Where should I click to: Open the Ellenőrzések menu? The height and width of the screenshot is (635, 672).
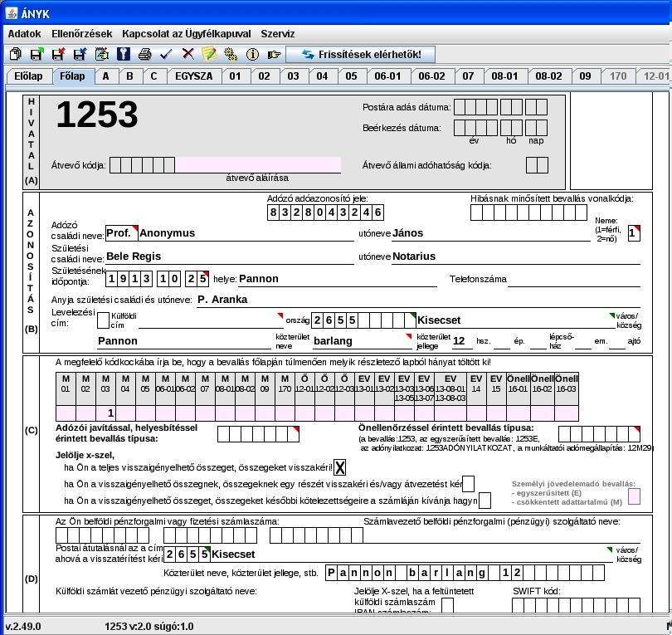[82, 34]
